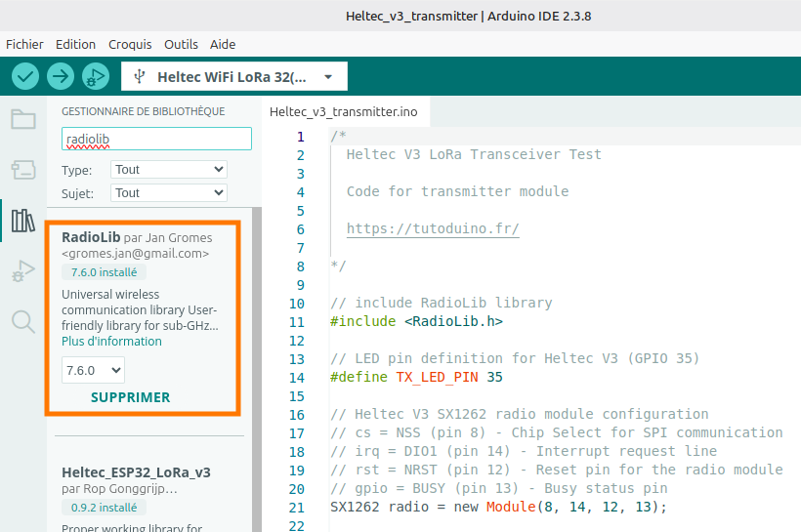
Task: Open the Search magnifier sidebar icon
Action: (23, 322)
